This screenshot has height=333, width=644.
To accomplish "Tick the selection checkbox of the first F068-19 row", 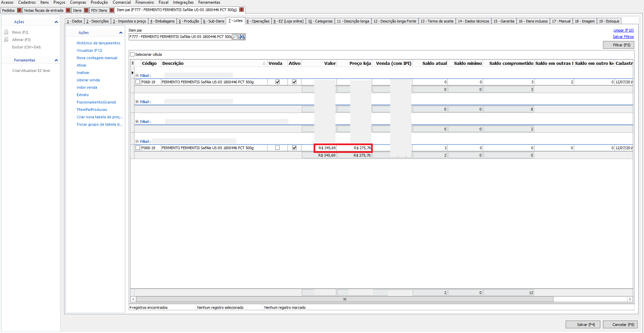I will 137,82.
